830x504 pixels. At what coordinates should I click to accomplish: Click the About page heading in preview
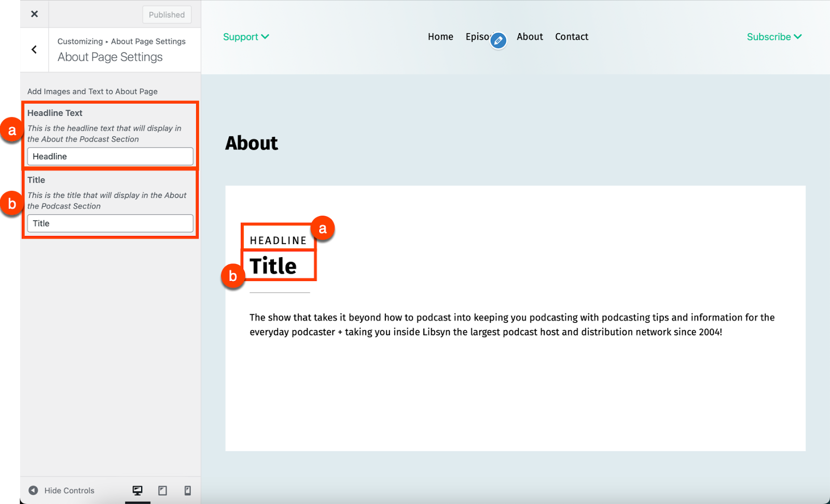tap(252, 143)
